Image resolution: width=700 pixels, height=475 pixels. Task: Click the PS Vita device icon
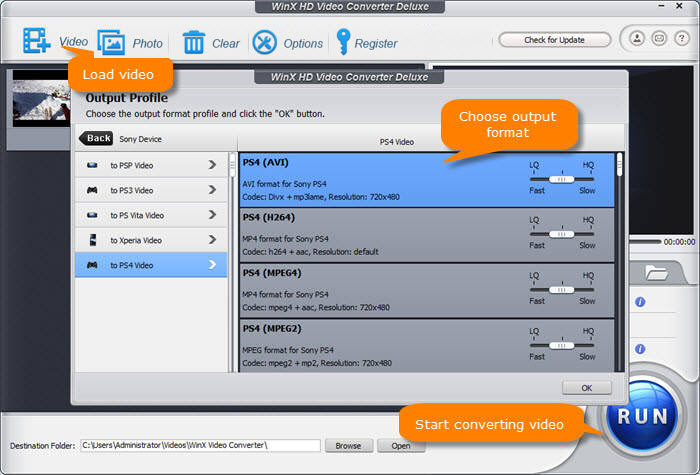click(92, 215)
